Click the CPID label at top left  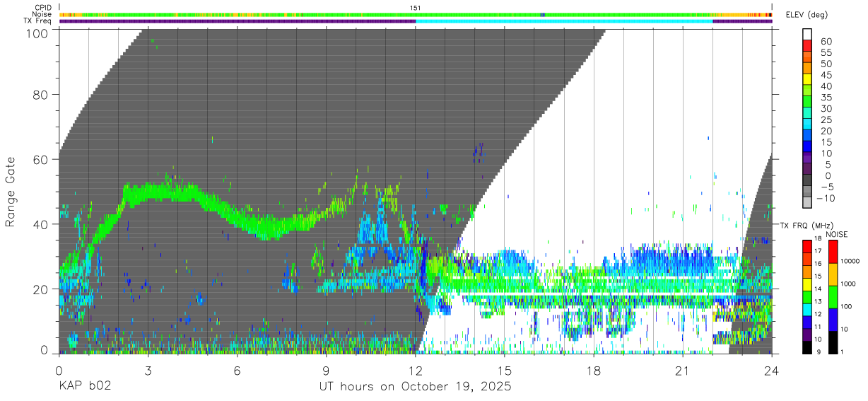(42, 8)
